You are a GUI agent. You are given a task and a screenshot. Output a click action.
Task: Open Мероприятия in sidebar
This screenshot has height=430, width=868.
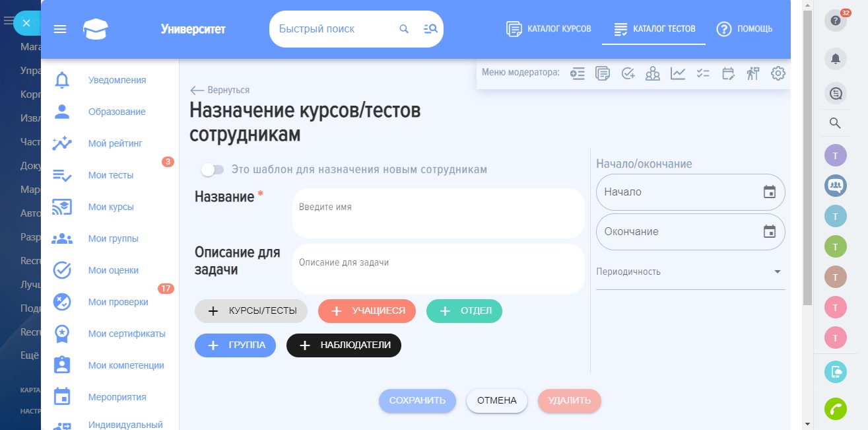tap(110, 397)
